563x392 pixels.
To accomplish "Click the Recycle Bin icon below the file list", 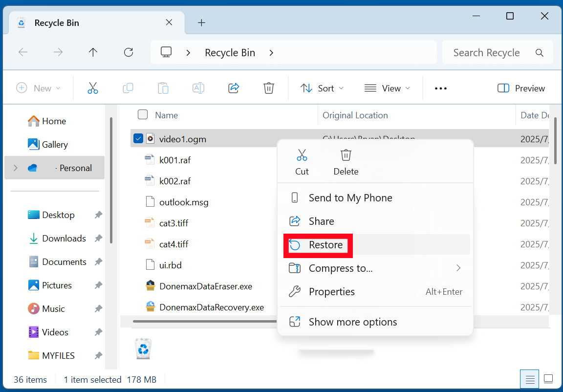I will [x=143, y=348].
